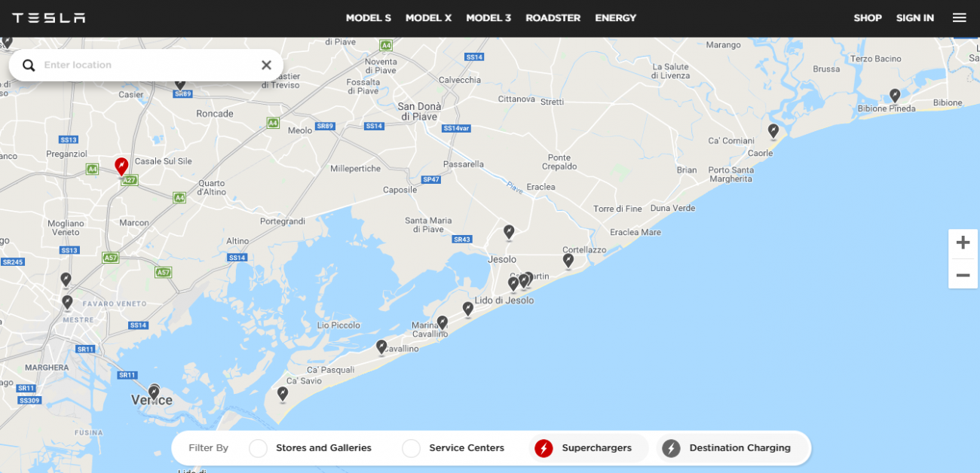Select destination charging pin at Venice
This screenshot has height=473, width=980.
click(x=154, y=392)
